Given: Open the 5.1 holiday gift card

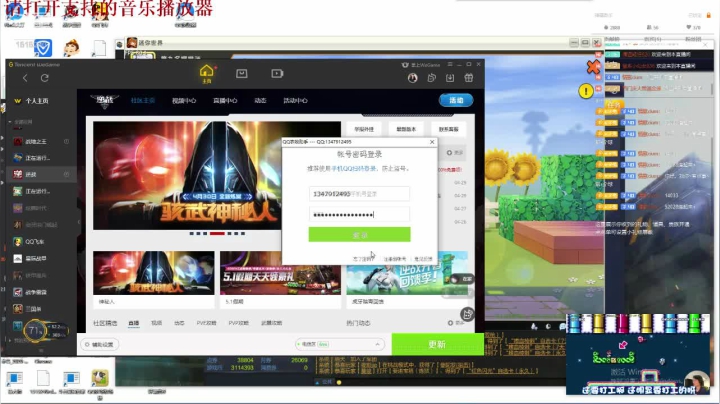Looking at the screenshot, I should point(280,279).
